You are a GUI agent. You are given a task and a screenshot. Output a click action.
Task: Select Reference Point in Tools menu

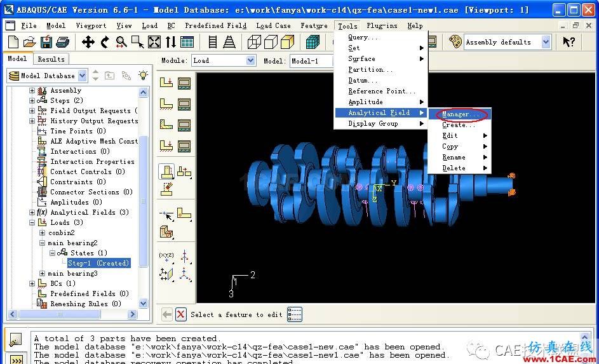[x=380, y=91]
